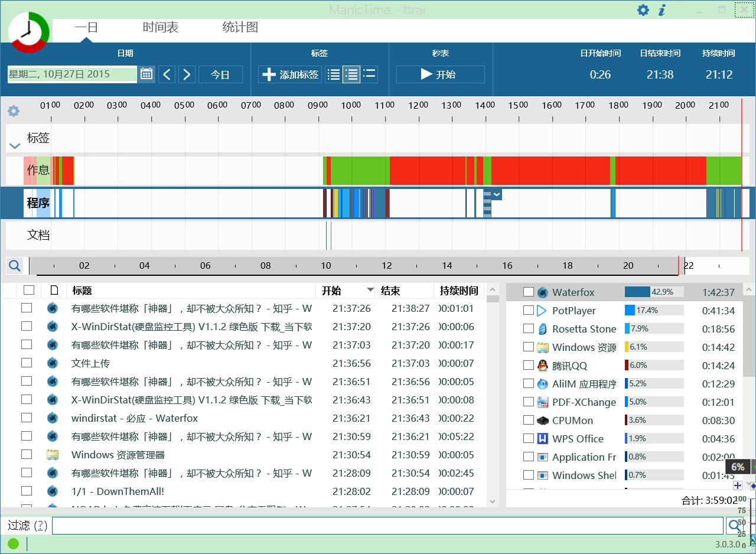Open settings gear in title bar
Image resolution: width=756 pixels, height=554 pixels.
643,10
